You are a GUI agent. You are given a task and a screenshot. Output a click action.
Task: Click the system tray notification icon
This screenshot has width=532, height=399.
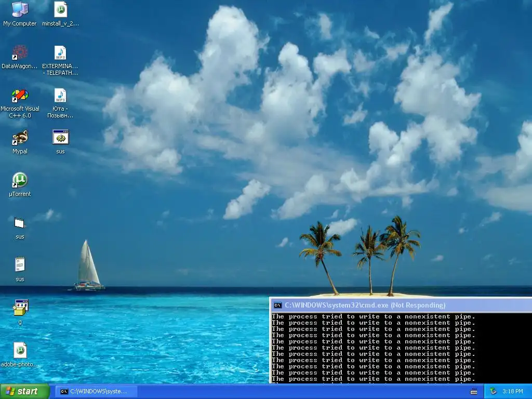[x=494, y=391]
